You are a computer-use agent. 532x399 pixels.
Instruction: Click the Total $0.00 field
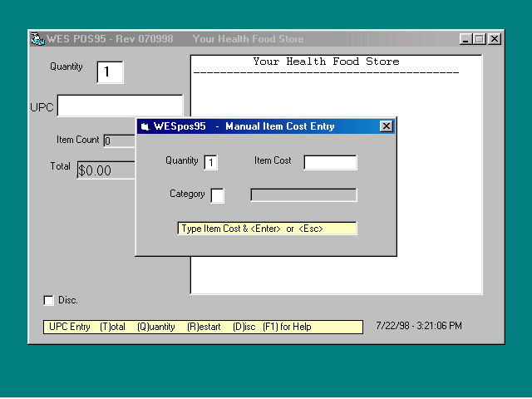pyautogui.click(x=106, y=170)
